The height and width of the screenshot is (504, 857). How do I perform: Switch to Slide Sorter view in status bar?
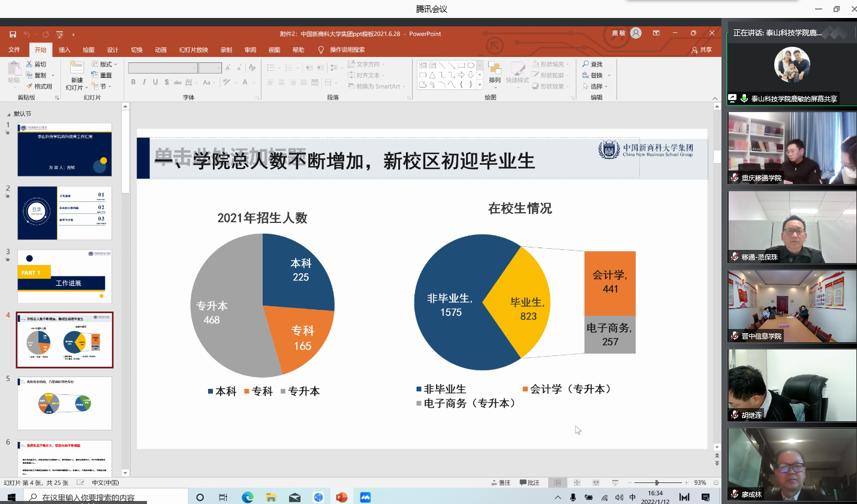(x=577, y=482)
